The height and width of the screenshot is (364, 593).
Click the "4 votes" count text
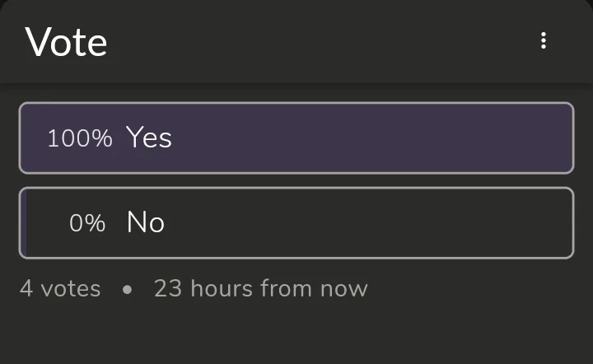[x=60, y=289]
